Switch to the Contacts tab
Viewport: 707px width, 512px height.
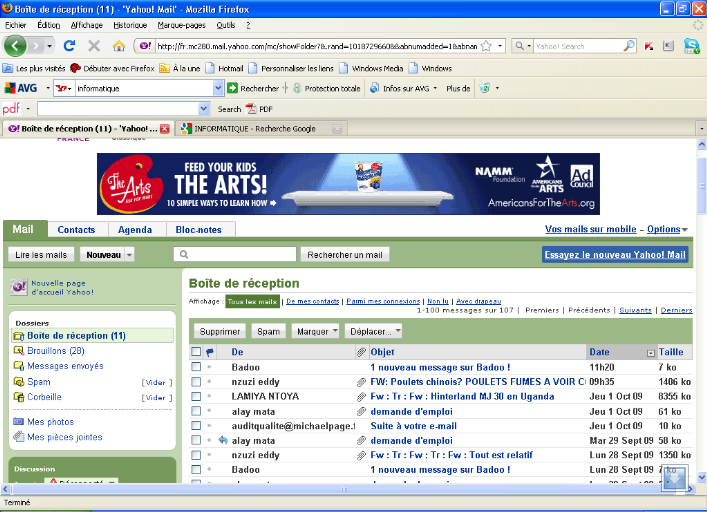(76, 229)
